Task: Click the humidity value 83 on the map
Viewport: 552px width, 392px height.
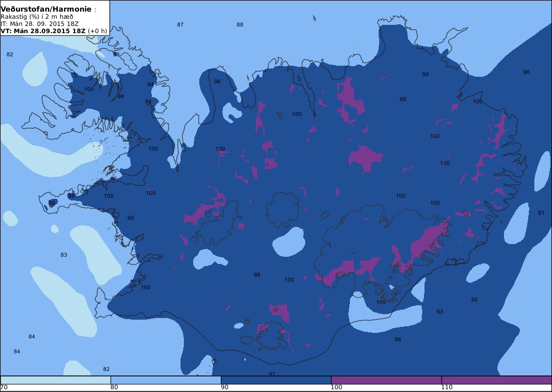Action: (x=63, y=255)
